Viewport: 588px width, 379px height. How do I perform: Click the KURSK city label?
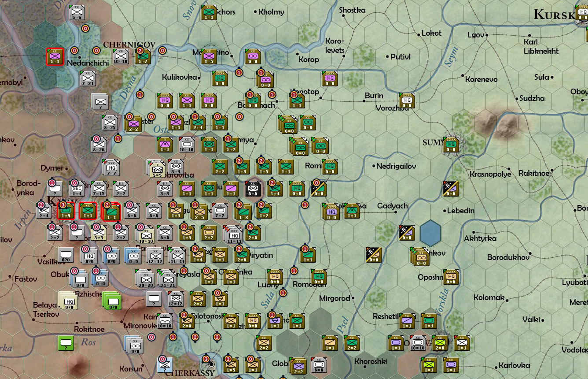554,15
